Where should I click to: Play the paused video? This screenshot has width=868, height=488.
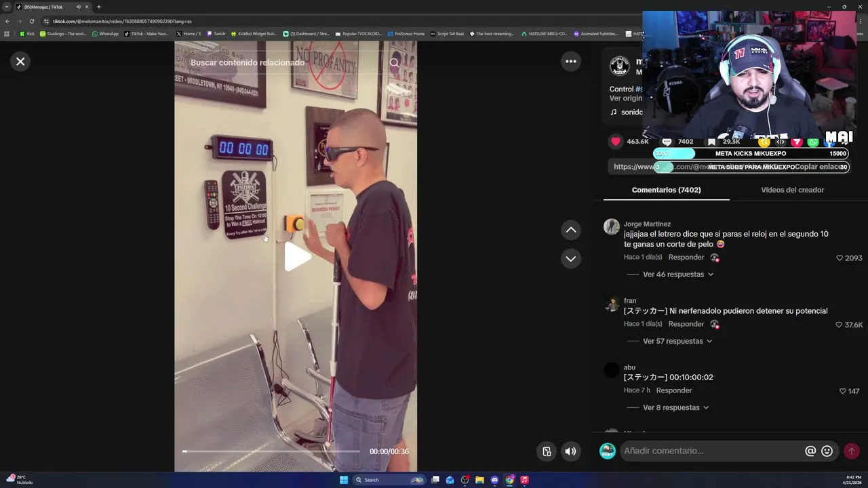click(297, 257)
